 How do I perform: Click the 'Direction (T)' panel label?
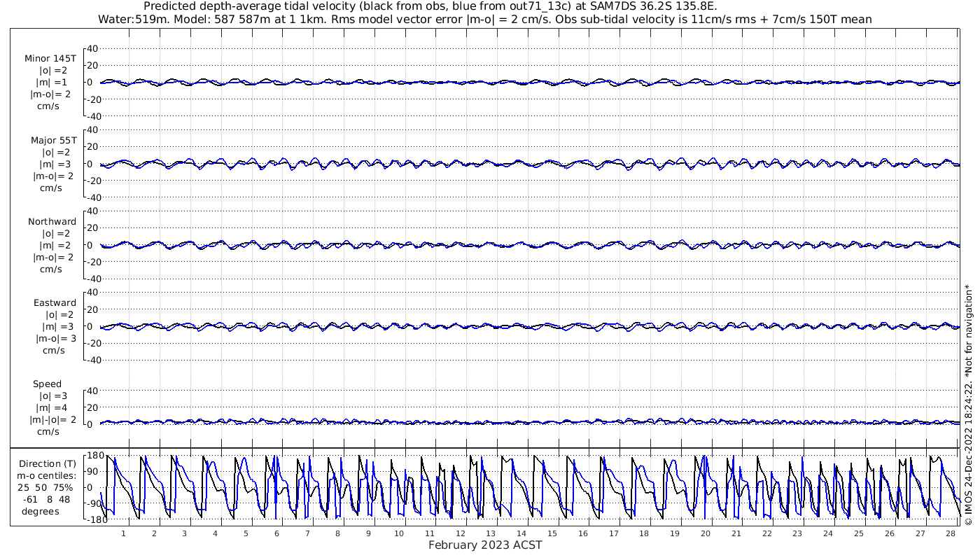47,463
